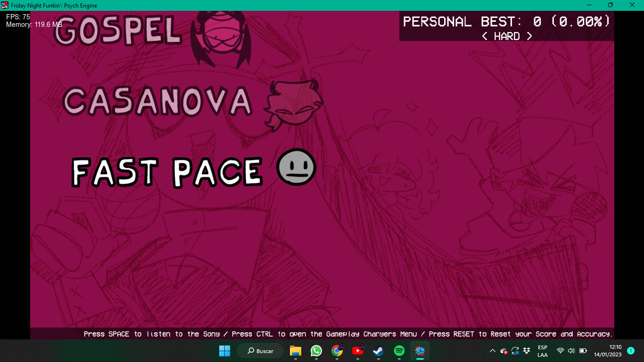Expand the hidden system tray icons chevron

(x=492, y=351)
